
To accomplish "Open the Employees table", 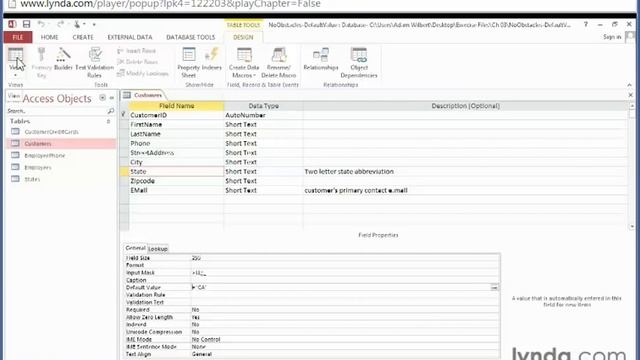I will pyautogui.click(x=38, y=167).
